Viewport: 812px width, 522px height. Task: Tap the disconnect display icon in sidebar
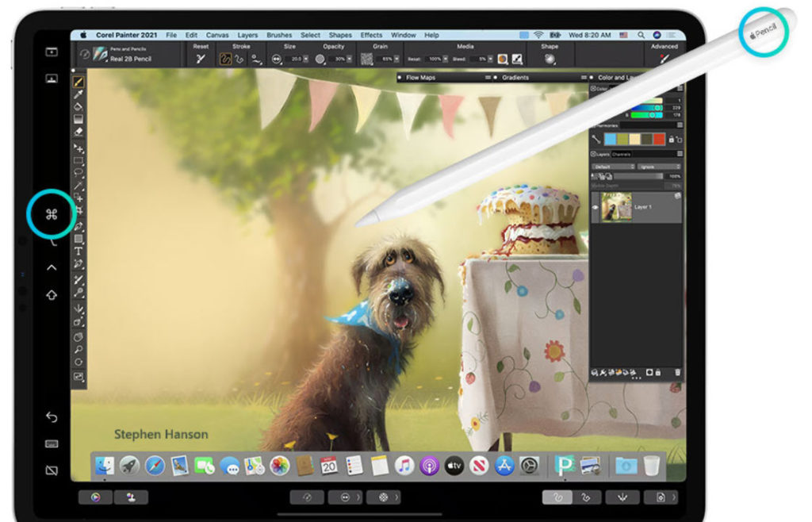[52, 470]
